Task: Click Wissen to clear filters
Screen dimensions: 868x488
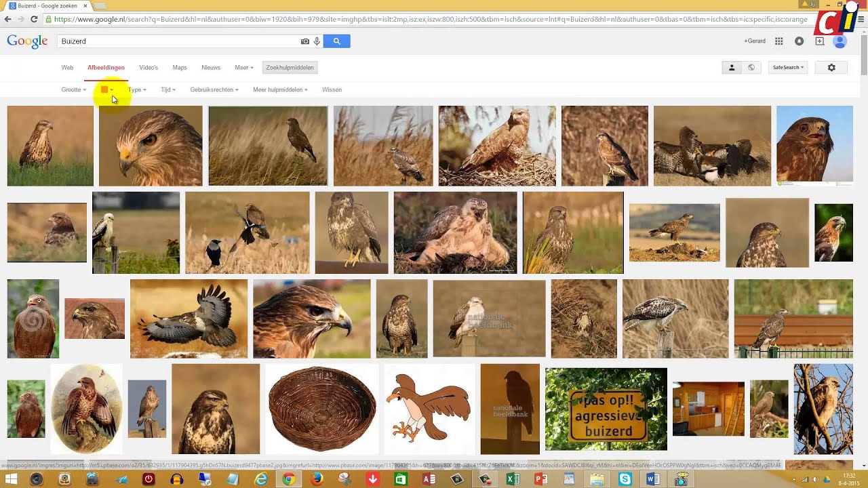Action: [x=332, y=89]
